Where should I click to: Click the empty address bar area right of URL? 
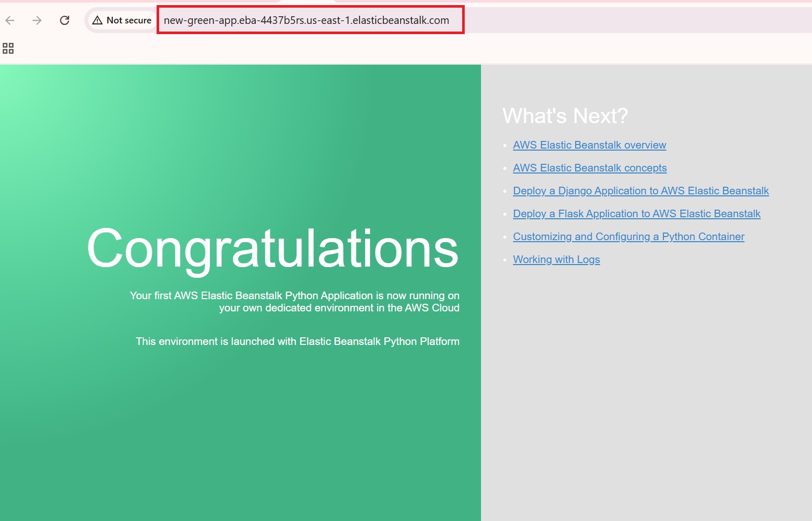[636, 20]
